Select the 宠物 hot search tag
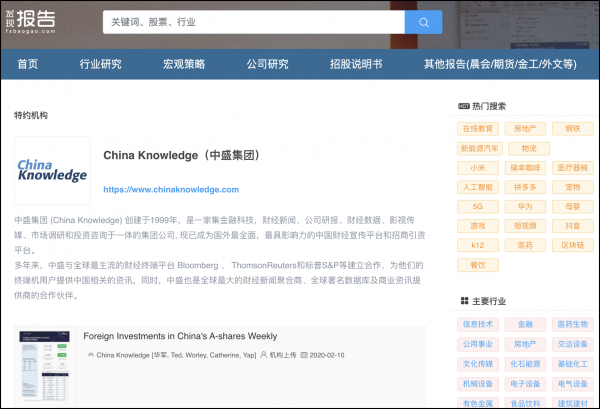Viewport: 600px width, 409px height. [573, 187]
